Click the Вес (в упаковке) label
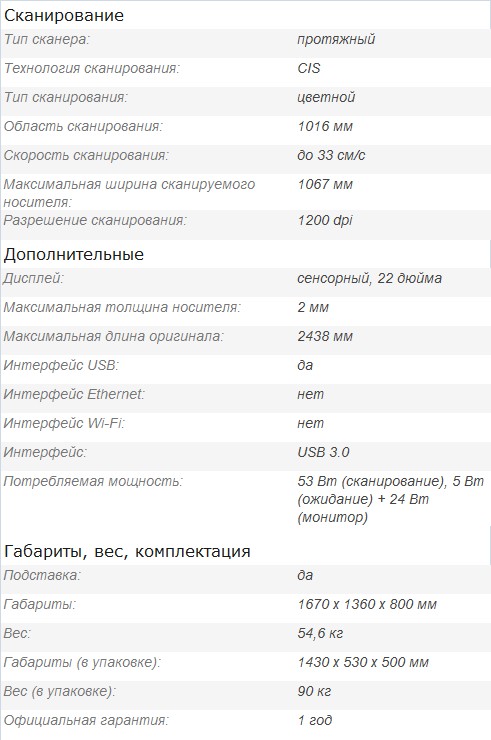The width and height of the screenshot is (491, 740). pos(59,691)
